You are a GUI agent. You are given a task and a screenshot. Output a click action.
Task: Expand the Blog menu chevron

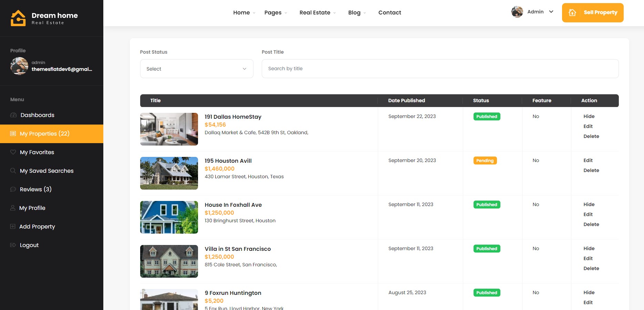[365, 13]
